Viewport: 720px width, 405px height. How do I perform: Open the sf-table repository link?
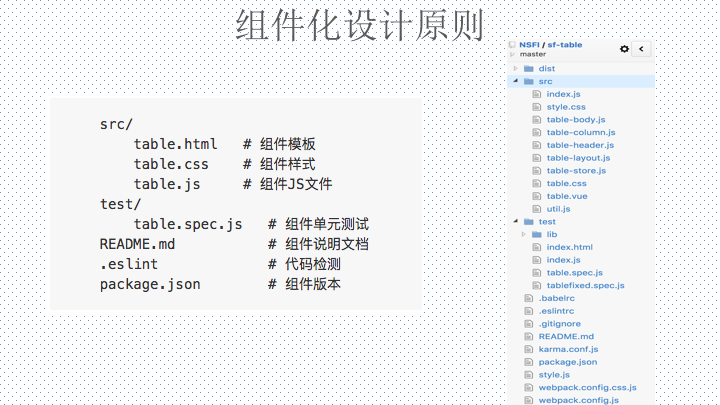(564, 45)
